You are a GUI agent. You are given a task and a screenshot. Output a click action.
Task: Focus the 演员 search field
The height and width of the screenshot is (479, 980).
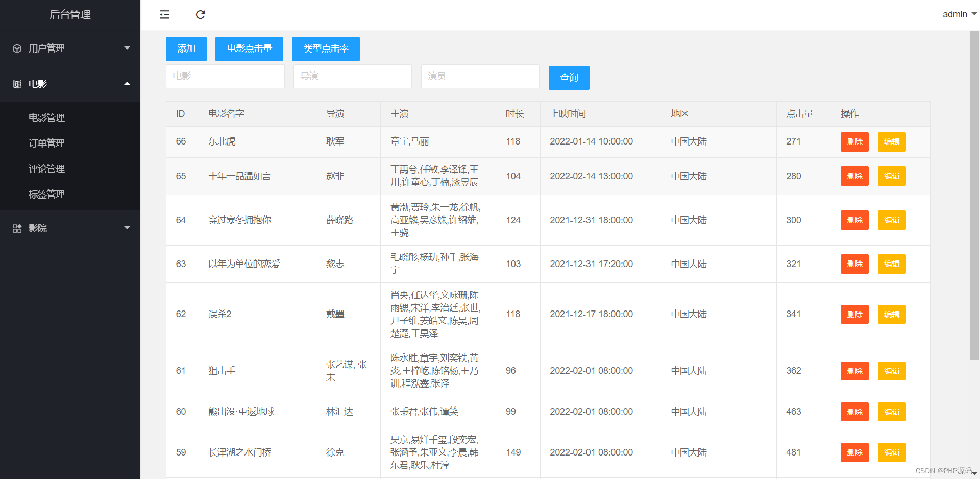point(480,76)
